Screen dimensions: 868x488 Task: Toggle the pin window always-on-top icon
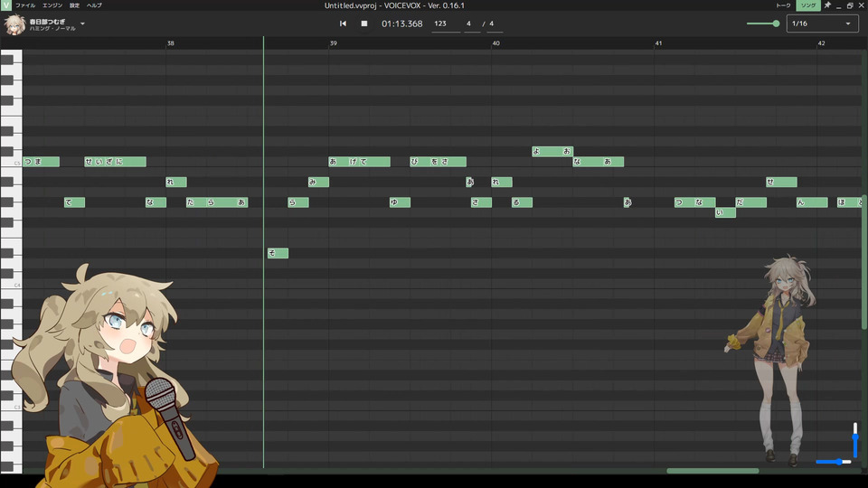[x=827, y=5]
